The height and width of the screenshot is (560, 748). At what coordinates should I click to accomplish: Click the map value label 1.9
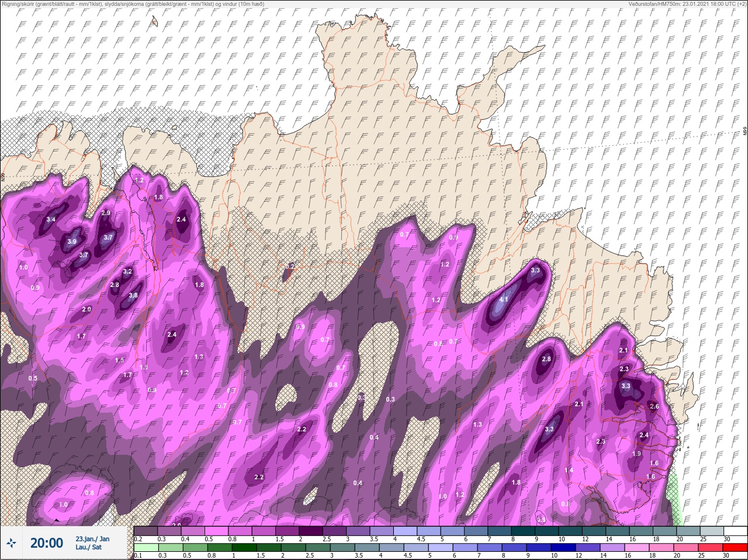point(637,454)
